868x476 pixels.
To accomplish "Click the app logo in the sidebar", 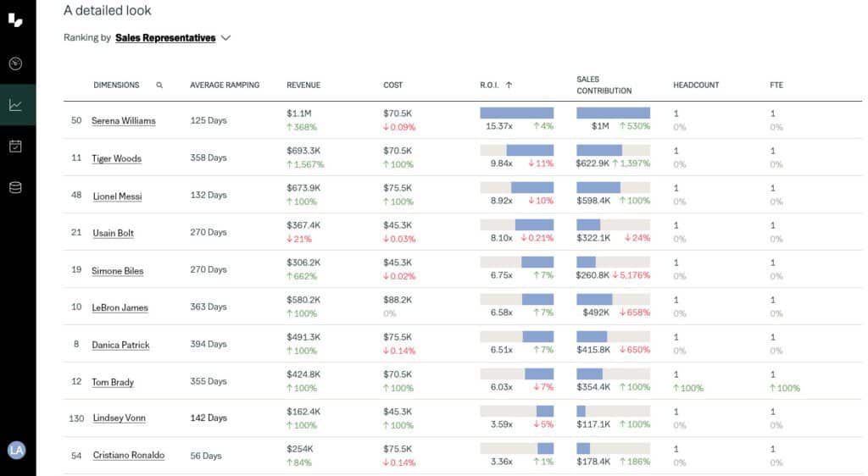I will pyautogui.click(x=15, y=19).
